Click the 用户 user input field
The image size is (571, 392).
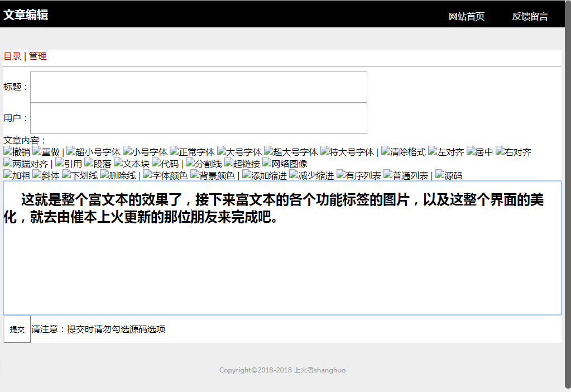[198, 118]
